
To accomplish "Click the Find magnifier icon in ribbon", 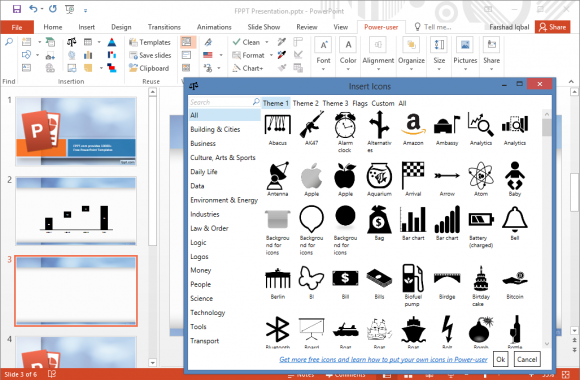I will tap(9, 42).
